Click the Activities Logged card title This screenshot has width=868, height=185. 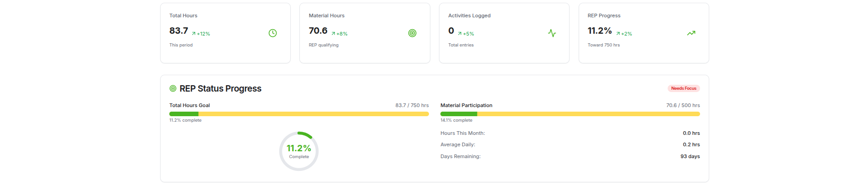tap(470, 15)
